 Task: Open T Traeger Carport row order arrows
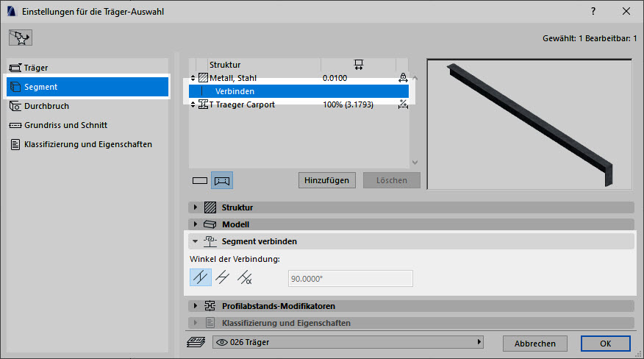tap(193, 104)
